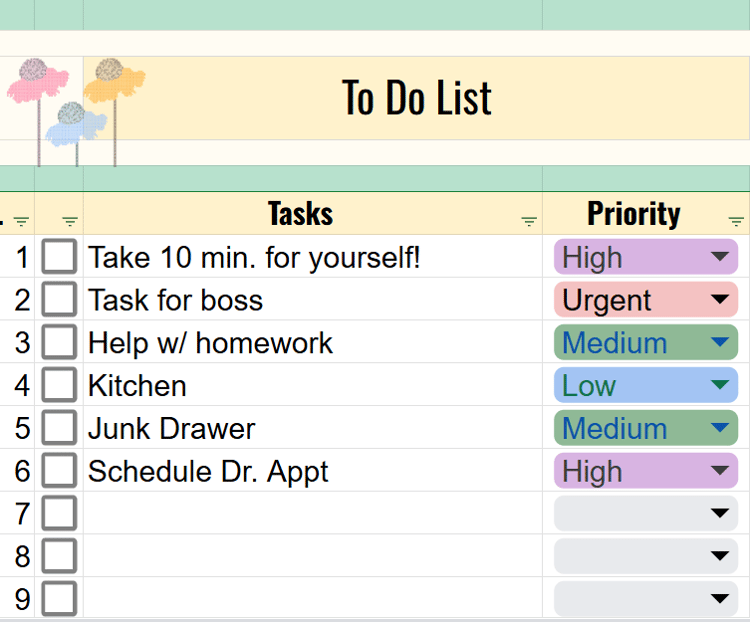
Task: Mark Help w/ homework as done
Action: [60, 343]
